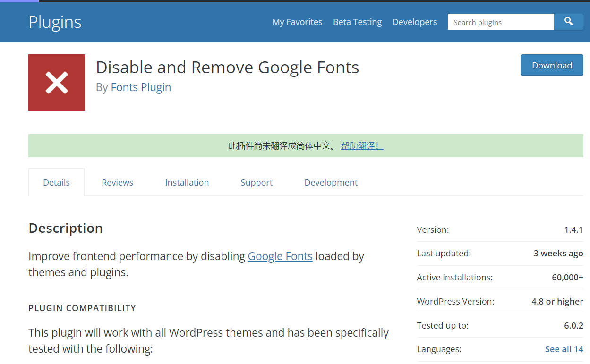The width and height of the screenshot is (590, 364).
Task: Click the 帮助翻译 help translate link
Action: [362, 146]
